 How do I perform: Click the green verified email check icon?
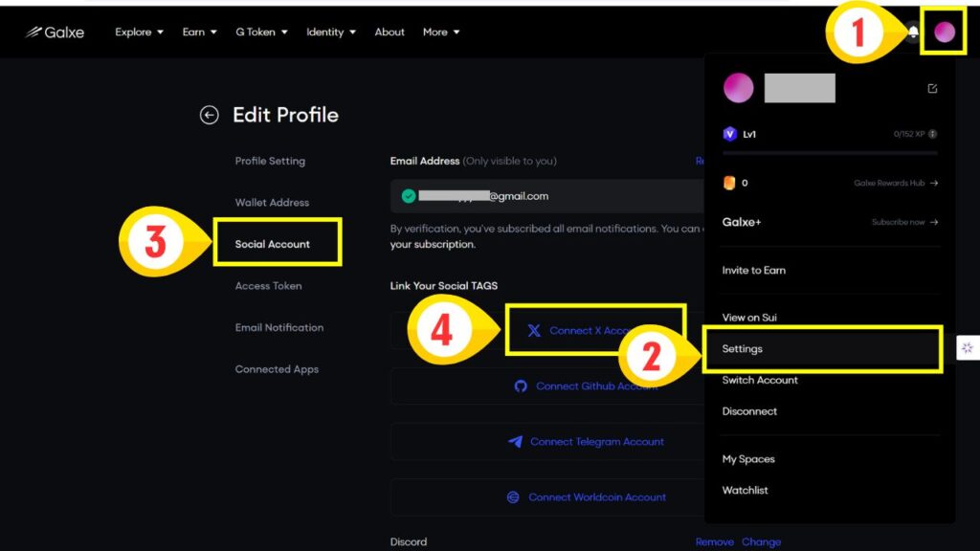pos(409,196)
